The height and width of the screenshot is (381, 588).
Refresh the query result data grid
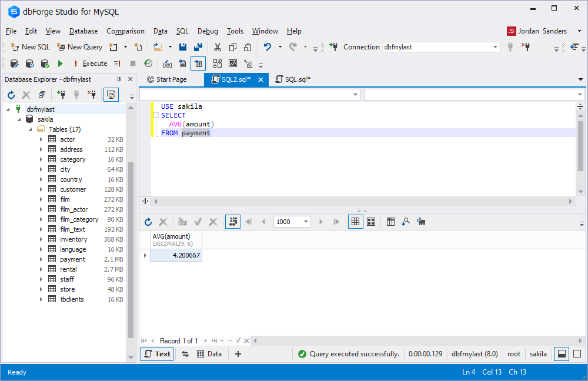pyautogui.click(x=148, y=222)
